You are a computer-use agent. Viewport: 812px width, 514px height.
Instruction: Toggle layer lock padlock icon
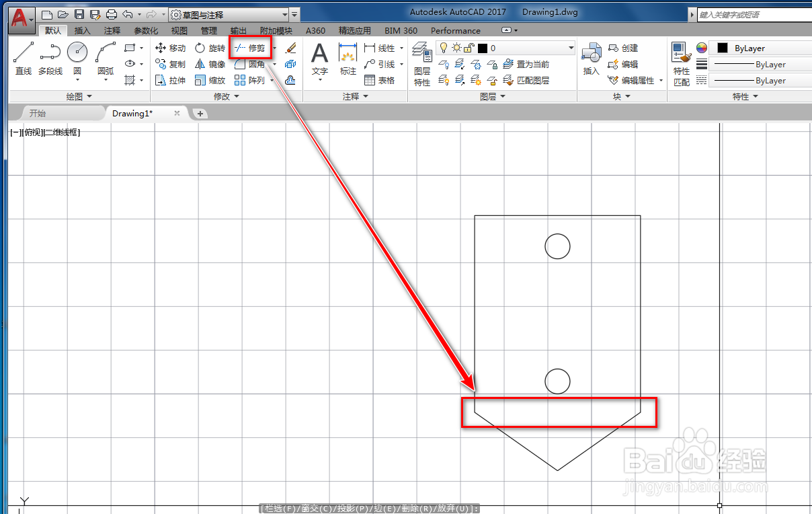(x=470, y=48)
